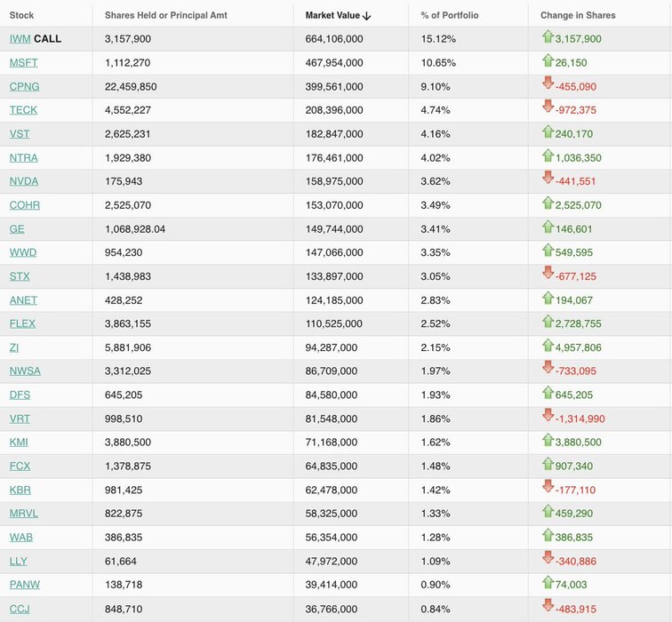Open the MSFT stock link
Image resolution: width=672 pixels, height=622 pixels.
point(24,63)
